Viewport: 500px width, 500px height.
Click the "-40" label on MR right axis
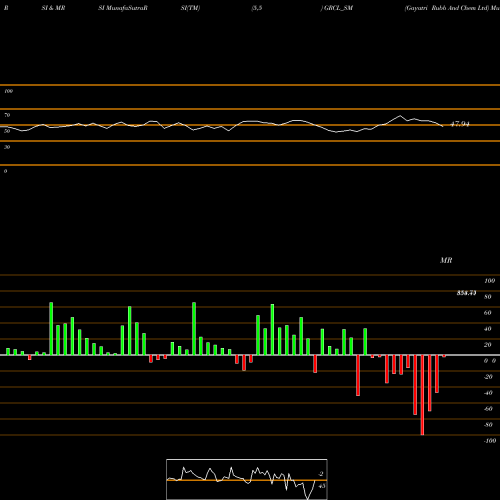[x=488, y=393]
